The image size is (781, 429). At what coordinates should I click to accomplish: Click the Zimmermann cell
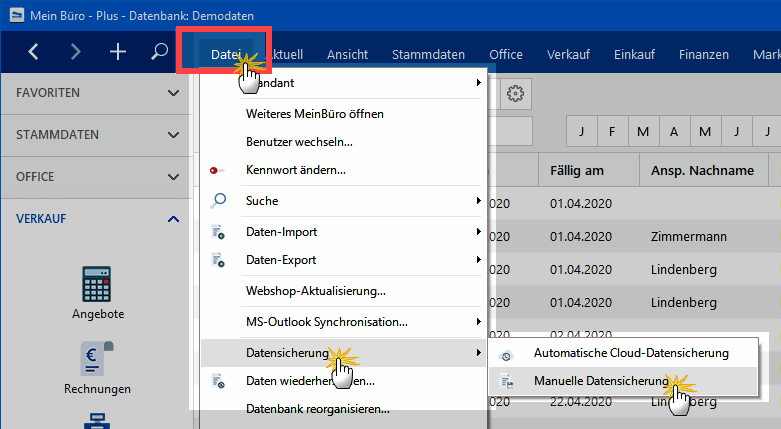click(689, 237)
